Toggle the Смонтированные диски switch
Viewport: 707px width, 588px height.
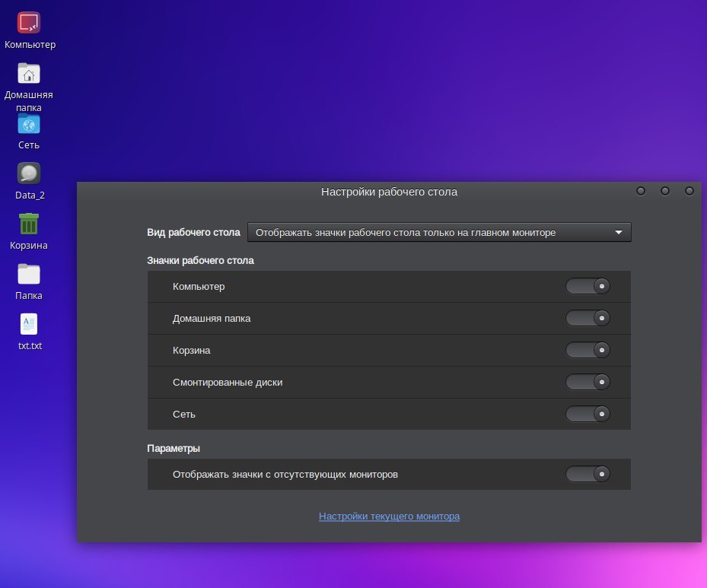[588, 382]
